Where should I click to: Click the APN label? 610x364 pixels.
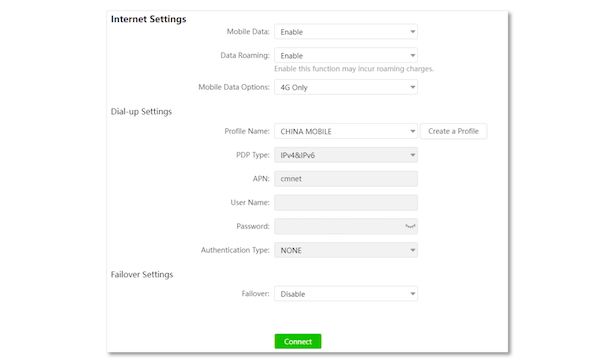pos(261,179)
